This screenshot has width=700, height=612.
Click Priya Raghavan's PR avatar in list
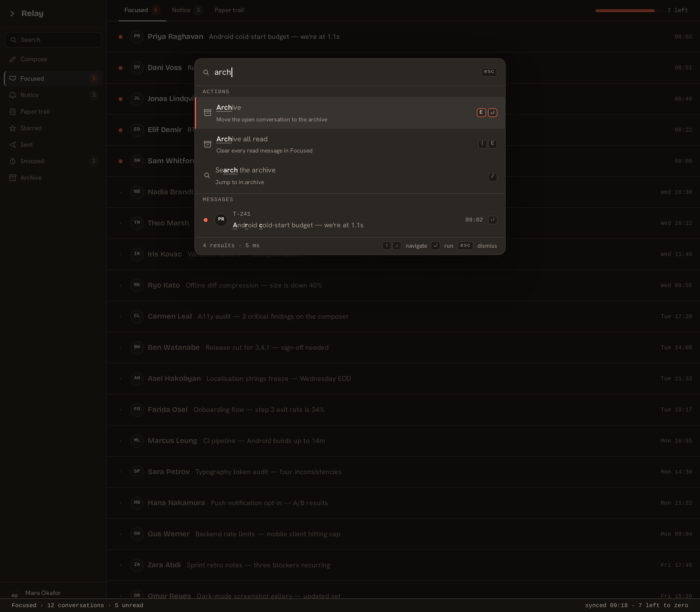coord(137,36)
